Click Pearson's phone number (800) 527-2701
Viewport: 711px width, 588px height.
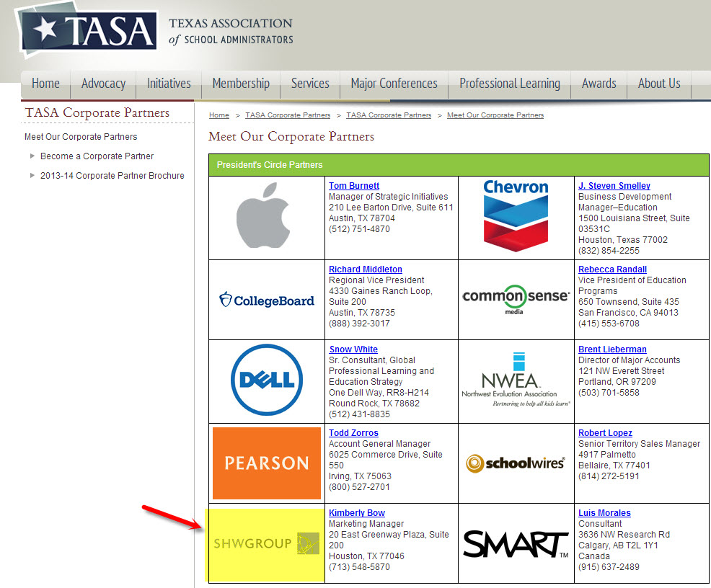[359, 487]
